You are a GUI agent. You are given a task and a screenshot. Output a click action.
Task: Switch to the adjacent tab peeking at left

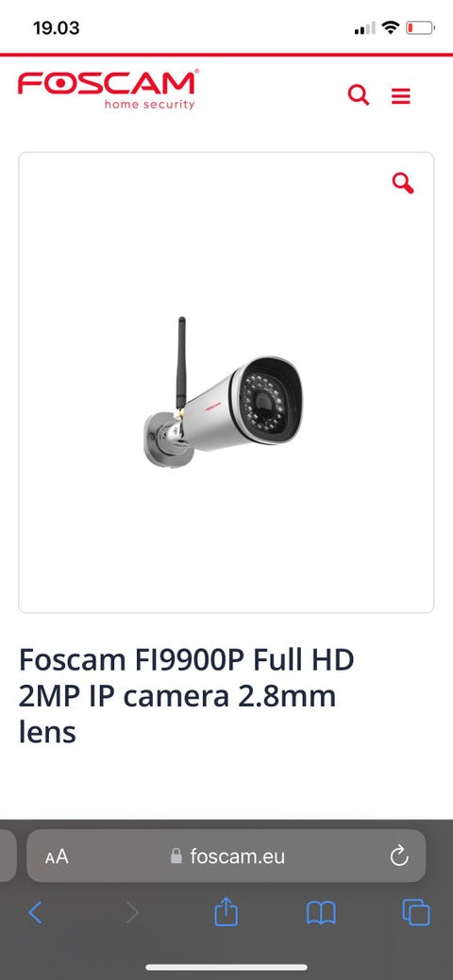coord(8,855)
